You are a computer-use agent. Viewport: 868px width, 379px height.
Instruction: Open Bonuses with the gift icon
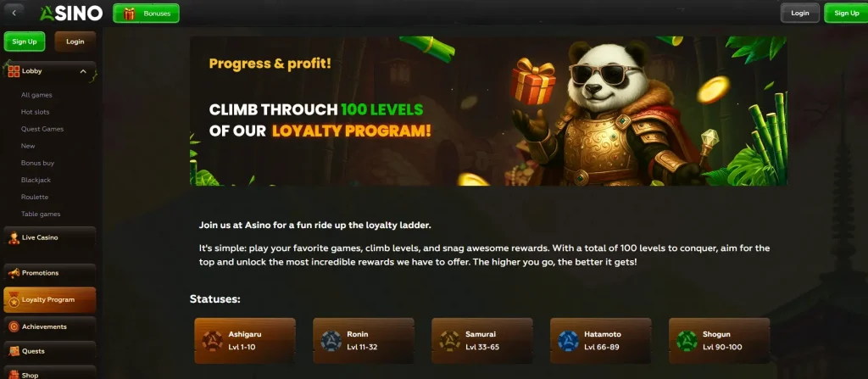coord(146,14)
